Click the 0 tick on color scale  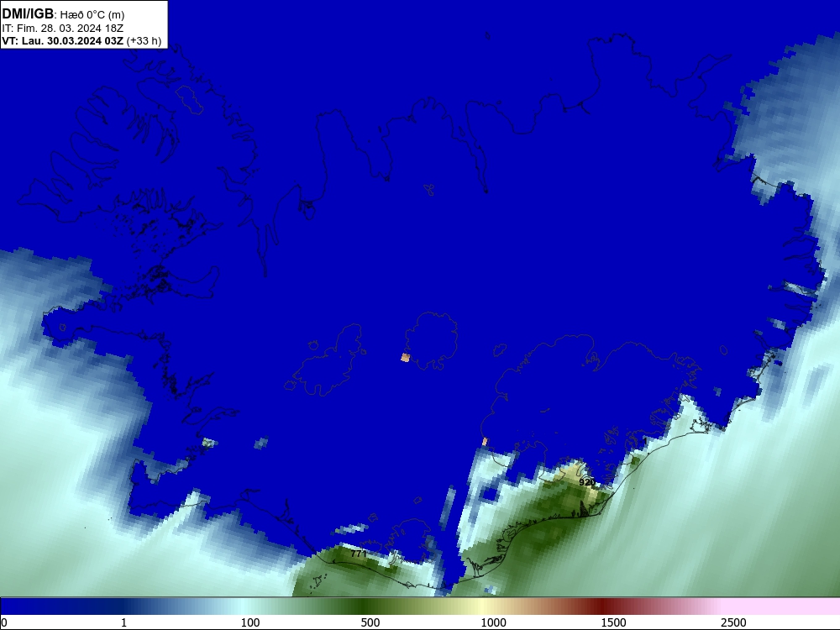4,622
